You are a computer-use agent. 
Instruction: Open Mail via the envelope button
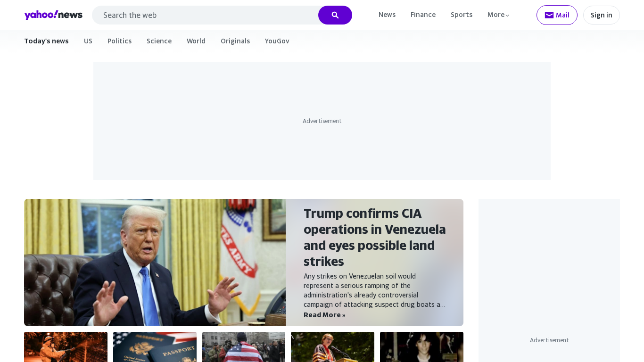point(557,15)
